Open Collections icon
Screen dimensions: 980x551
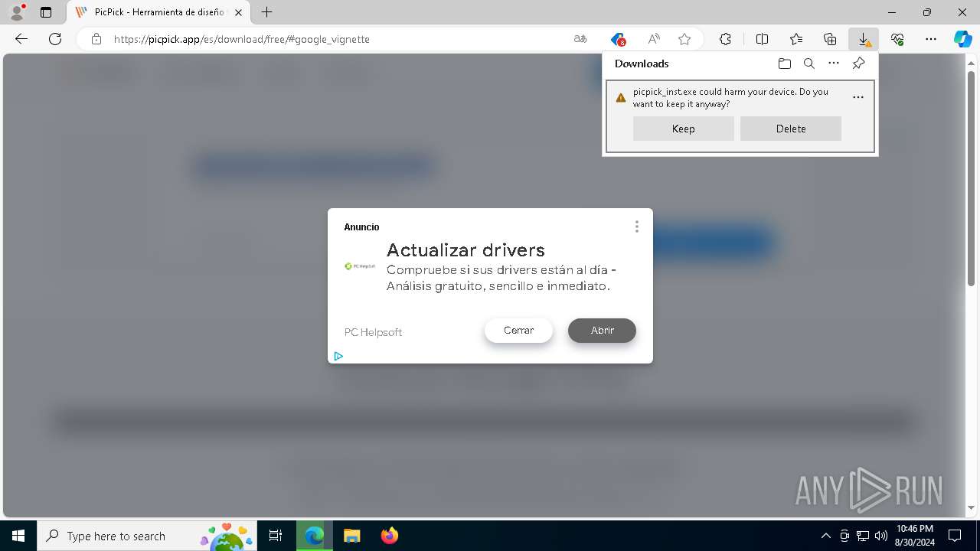[830, 39]
